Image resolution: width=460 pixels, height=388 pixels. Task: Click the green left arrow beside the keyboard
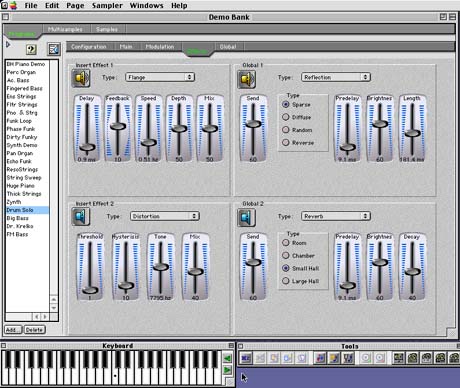point(227,359)
